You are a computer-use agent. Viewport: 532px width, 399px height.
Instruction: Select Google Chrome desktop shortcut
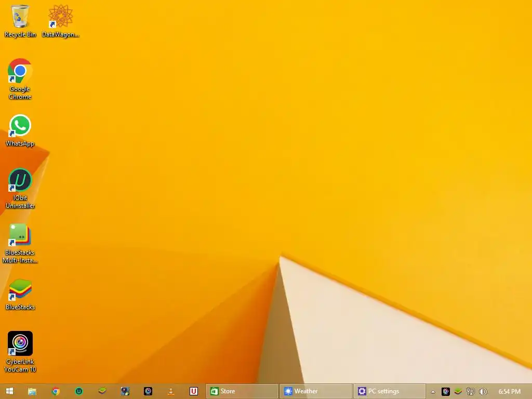(x=20, y=79)
